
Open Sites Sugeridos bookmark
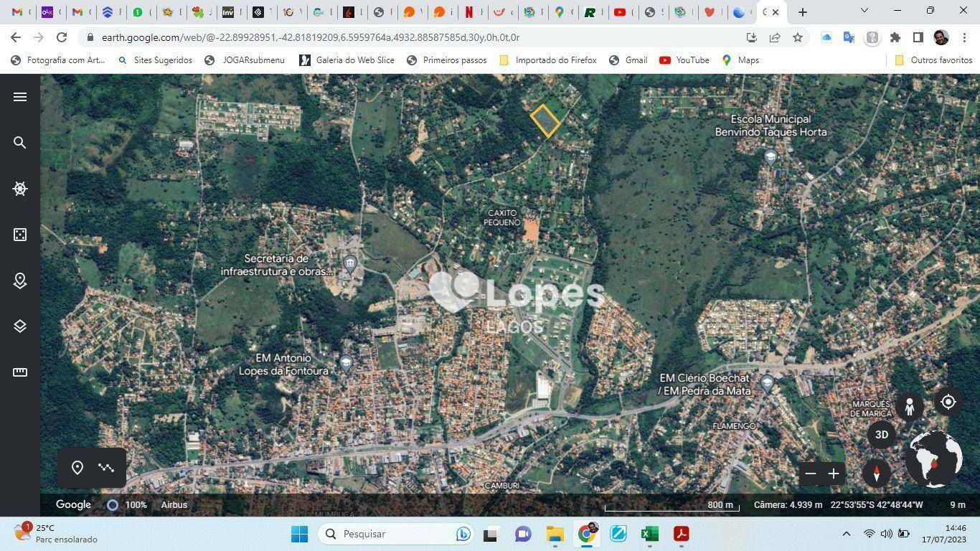[156, 60]
